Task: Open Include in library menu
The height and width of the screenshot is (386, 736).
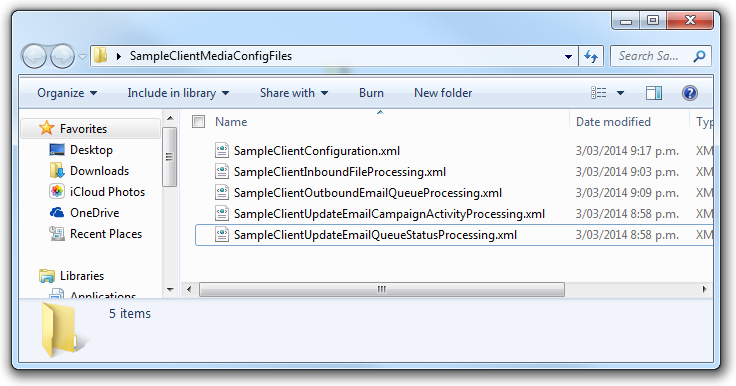Action: coord(178,93)
